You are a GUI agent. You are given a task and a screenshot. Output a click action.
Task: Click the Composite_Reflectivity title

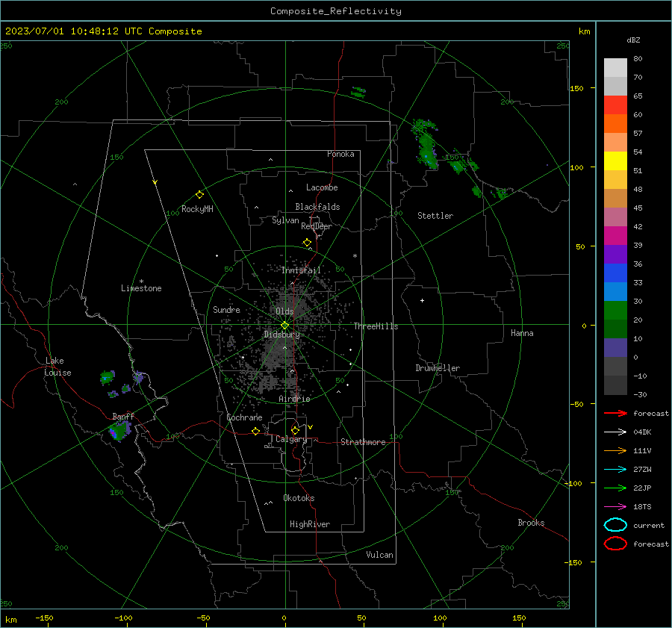336,11
